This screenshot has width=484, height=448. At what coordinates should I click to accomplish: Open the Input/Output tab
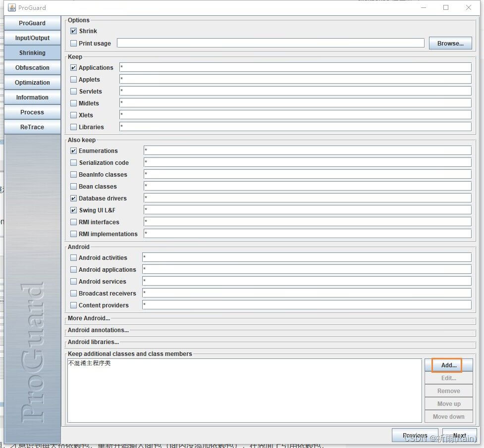[x=32, y=38]
